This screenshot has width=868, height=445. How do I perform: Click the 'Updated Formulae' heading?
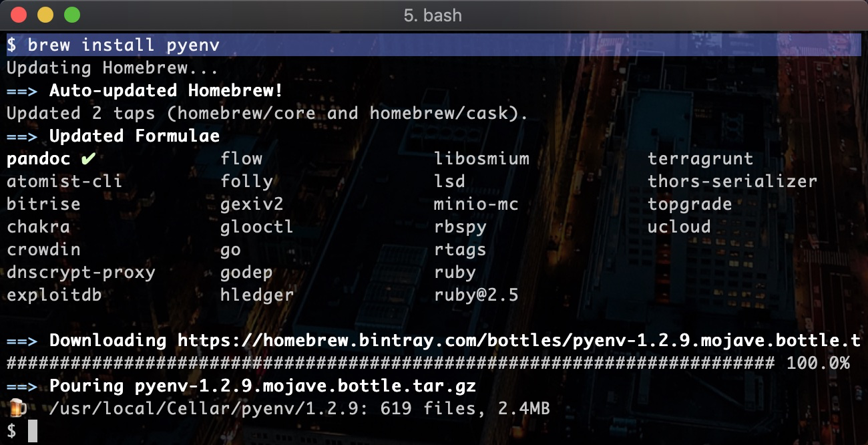[x=134, y=136]
